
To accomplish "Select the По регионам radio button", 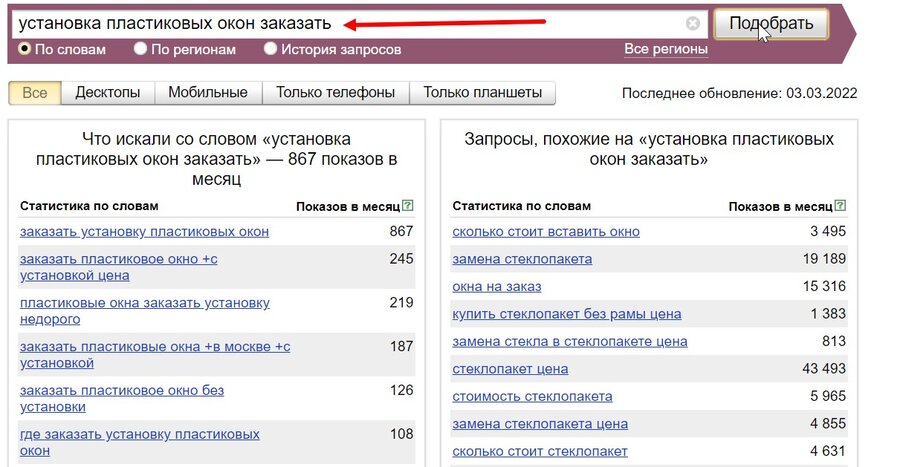I will [x=141, y=49].
